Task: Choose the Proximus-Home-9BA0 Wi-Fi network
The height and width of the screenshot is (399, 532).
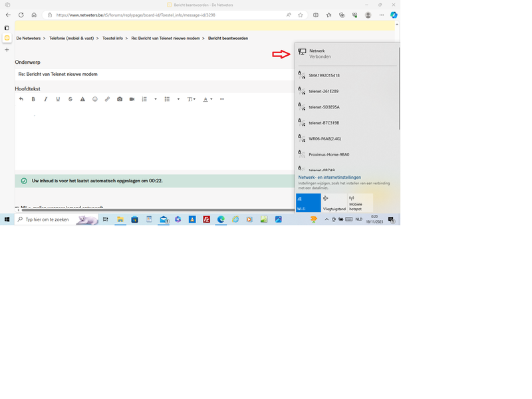Action: coord(329,154)
